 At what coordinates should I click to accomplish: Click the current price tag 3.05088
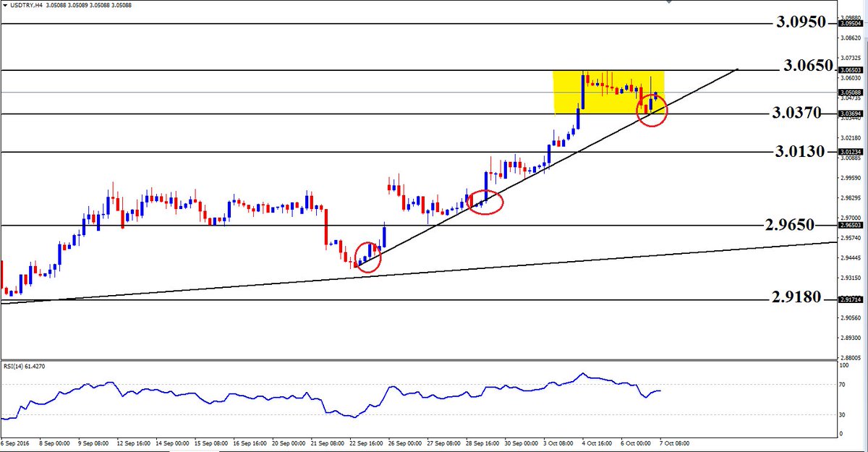(849, 93)
